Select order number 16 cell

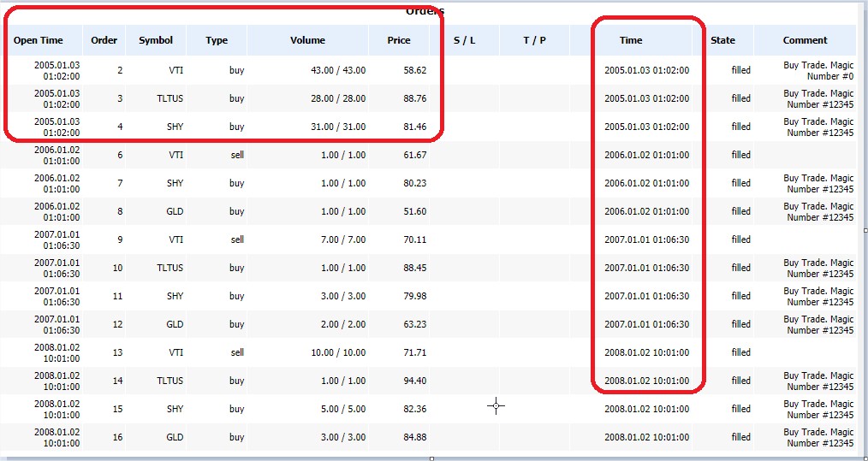[x=117, y=437]
